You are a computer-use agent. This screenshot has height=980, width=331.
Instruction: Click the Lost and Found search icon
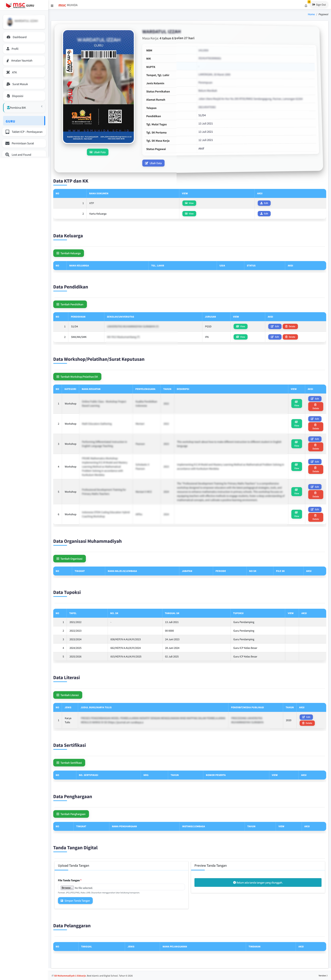(x=7, y=155)
